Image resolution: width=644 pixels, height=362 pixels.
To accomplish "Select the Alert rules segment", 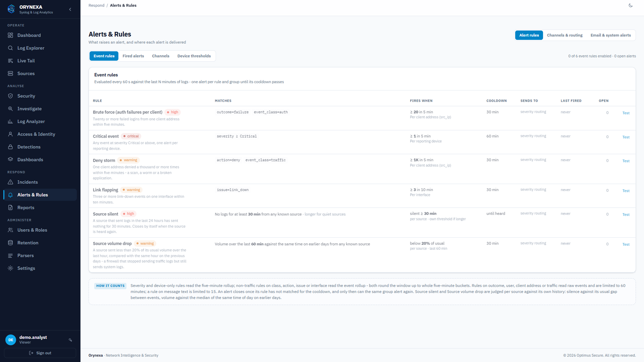I will click(x=529, y=35).
